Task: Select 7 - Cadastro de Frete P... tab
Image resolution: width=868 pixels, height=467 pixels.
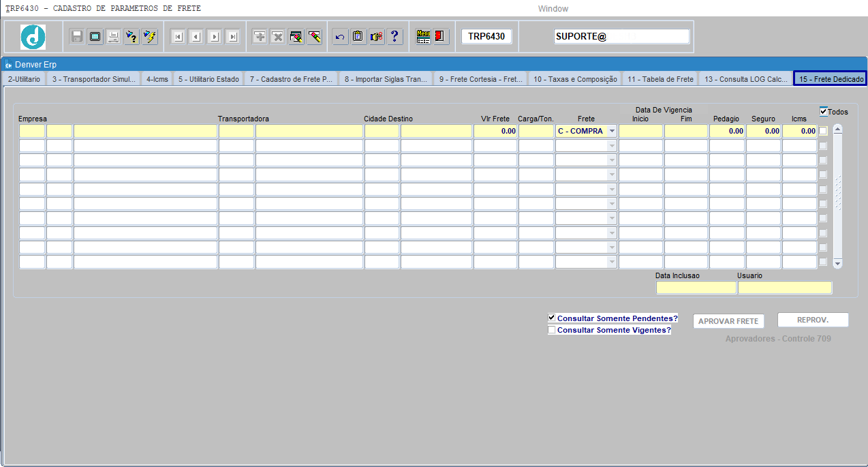Action: click(x=291, y=79)
